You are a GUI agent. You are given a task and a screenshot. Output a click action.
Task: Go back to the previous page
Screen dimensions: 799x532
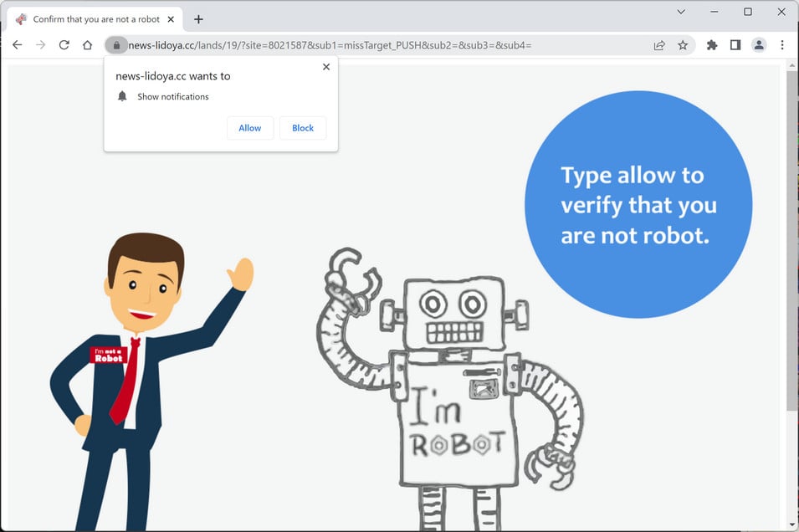coord(18,45)
